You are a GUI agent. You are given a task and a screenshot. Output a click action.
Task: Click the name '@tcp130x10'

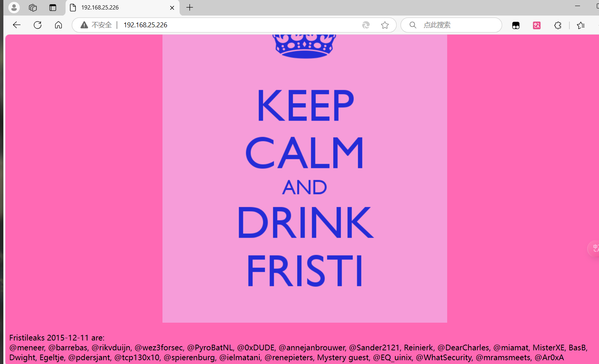pyautogui.click(x=137, y=358)
